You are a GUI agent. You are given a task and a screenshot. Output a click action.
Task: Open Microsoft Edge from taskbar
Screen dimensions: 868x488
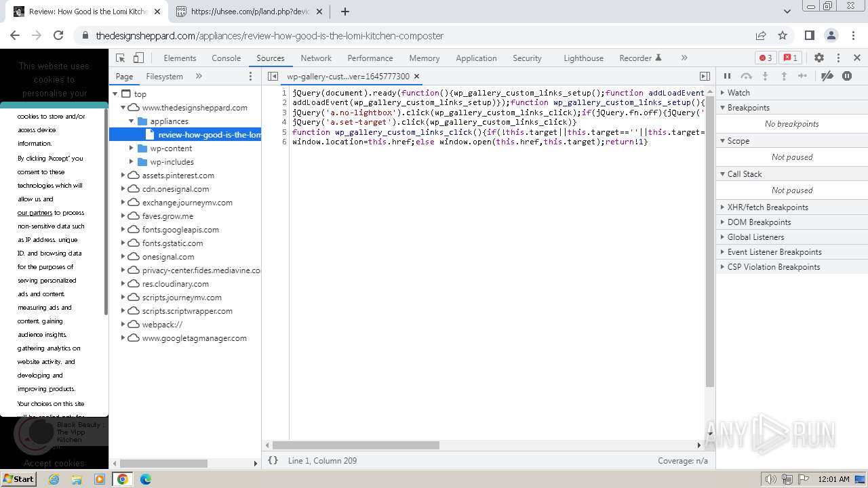[145, 479]
